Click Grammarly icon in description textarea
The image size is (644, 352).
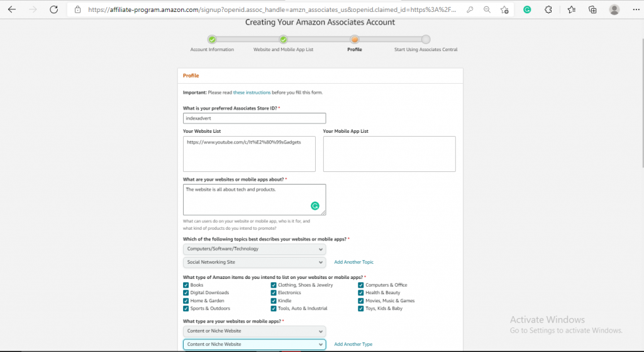point(315,206)
